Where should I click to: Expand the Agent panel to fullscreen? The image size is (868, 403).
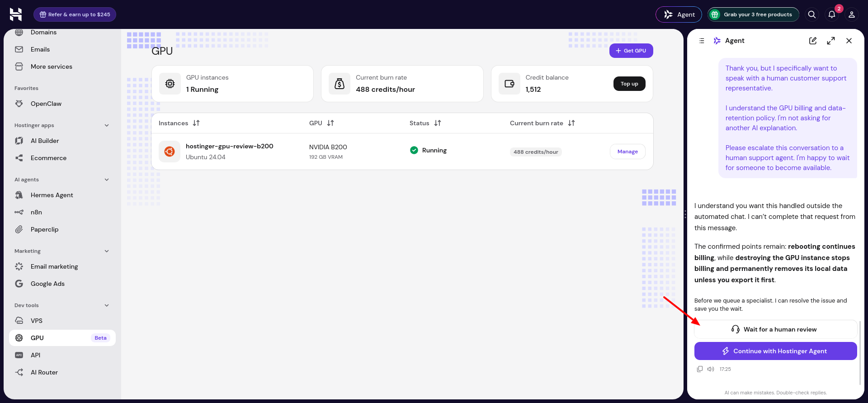pos(831,41)
